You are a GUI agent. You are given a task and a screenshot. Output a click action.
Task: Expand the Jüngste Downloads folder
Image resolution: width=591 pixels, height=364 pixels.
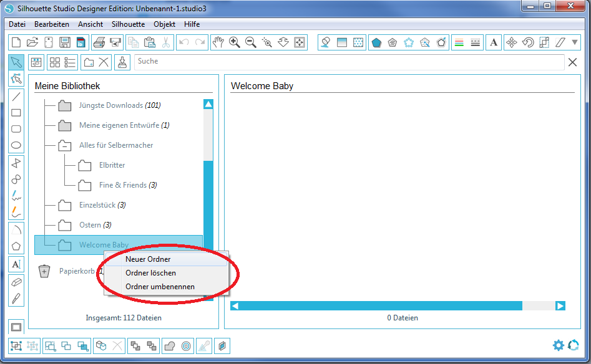64,105
